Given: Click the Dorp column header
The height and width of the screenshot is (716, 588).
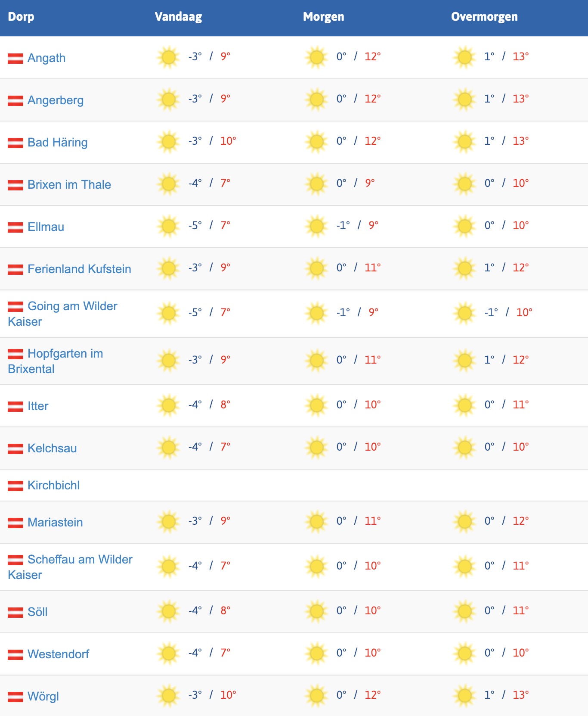Looking at the screenshot, I should click(x=21, y=17).
